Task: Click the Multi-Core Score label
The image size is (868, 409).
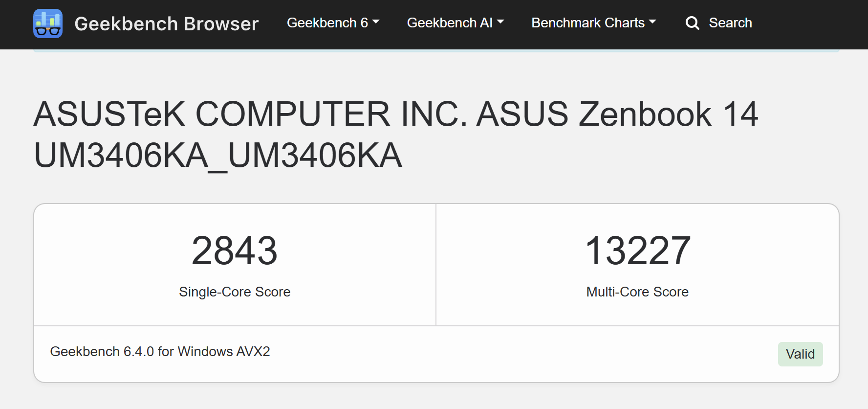Action: 637,292
